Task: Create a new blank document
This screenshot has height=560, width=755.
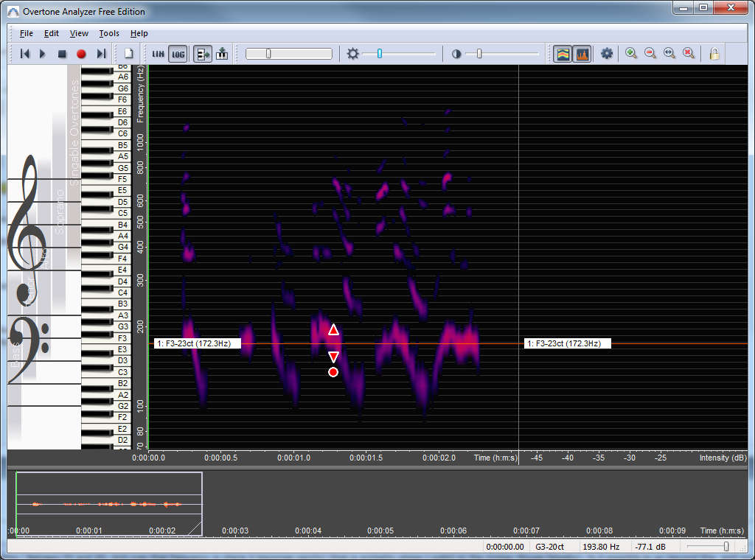Action: [x=129, y=53]
